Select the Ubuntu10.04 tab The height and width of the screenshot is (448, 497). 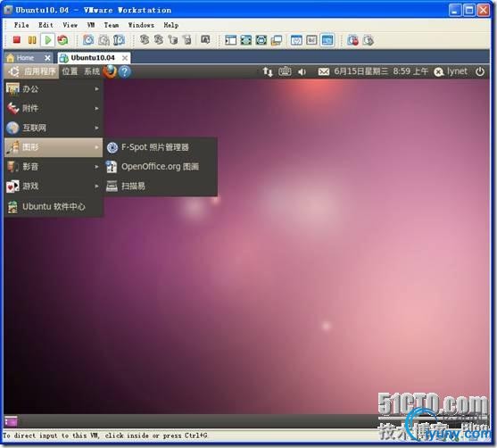pyautogui.click(x=92, y=58)
